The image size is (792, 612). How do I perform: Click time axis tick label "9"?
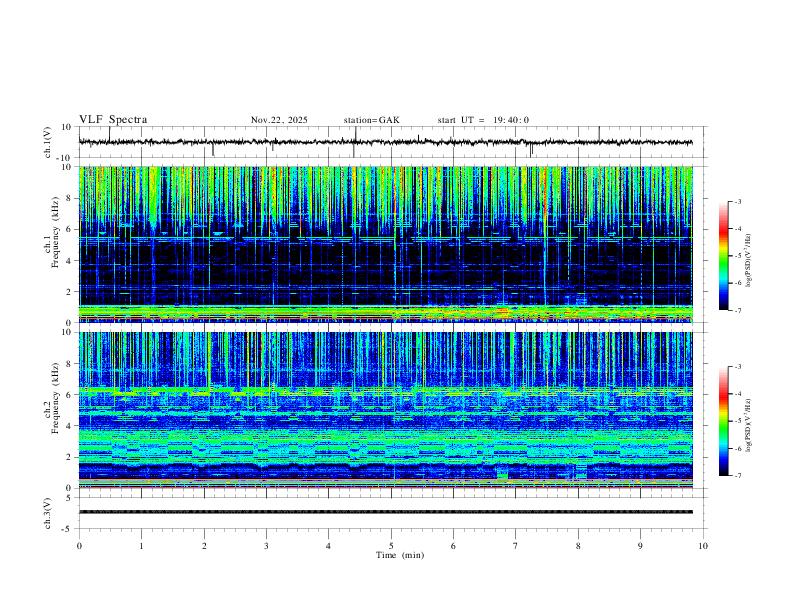pyautogui.click(x=640, y=546)
